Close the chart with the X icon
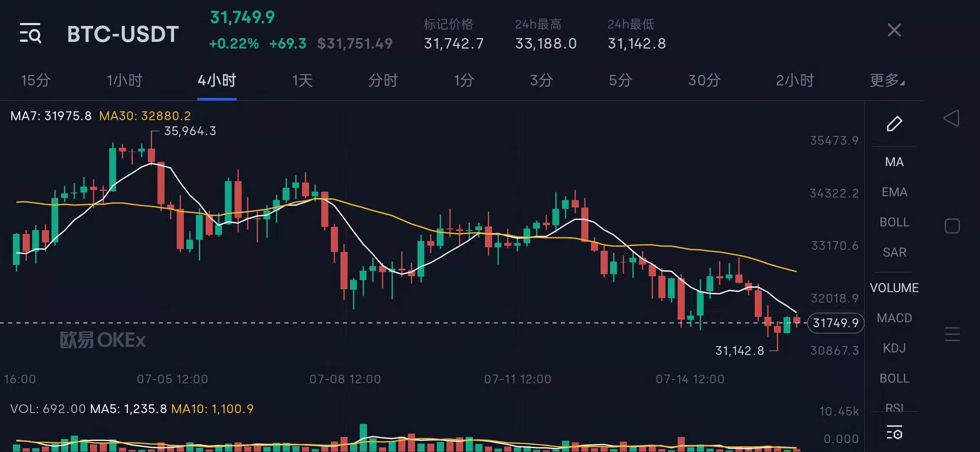The width and height of the screenshot is (980, 452). 894,30
